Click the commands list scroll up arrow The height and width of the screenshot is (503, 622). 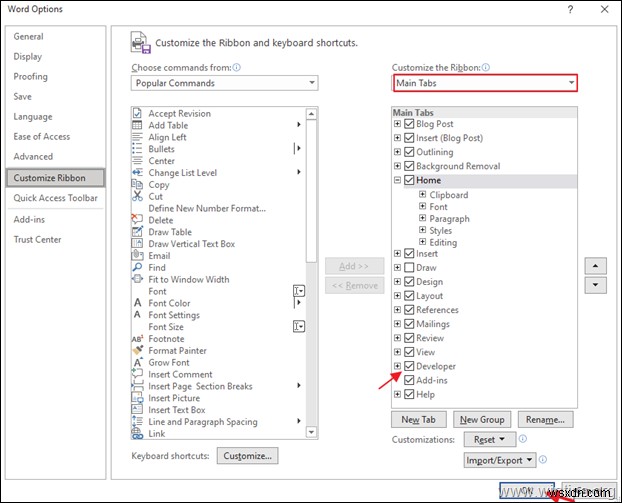pos(311,114)
